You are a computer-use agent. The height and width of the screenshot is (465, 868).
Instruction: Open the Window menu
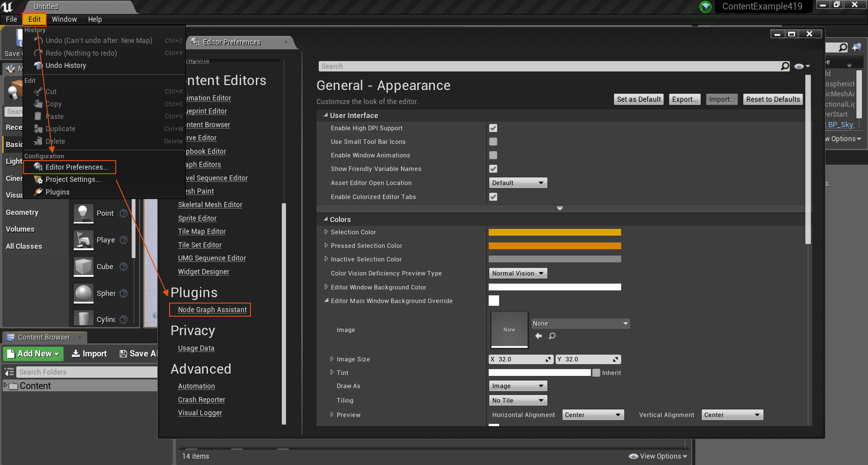click(x=64, y=19)
